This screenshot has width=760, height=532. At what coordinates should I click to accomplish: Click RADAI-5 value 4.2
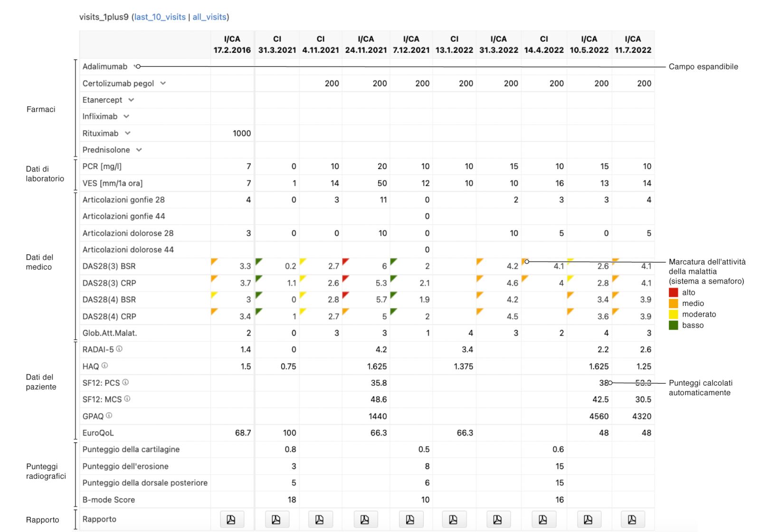pos(381,350)
